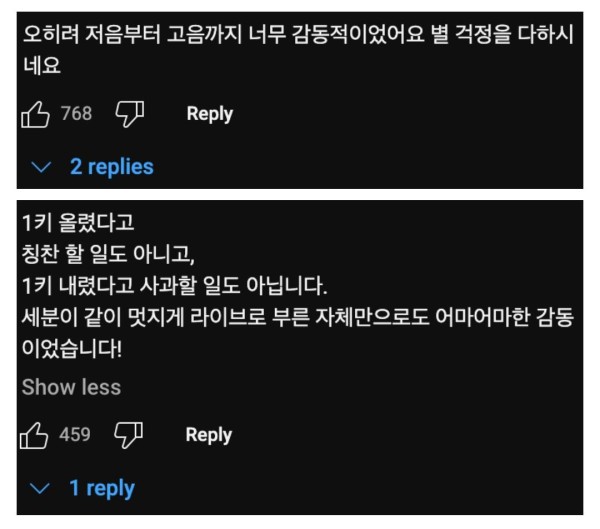Reply to the comment with 768 likes
This screenshot has height=529, width=600.
[x=209, y=114]
